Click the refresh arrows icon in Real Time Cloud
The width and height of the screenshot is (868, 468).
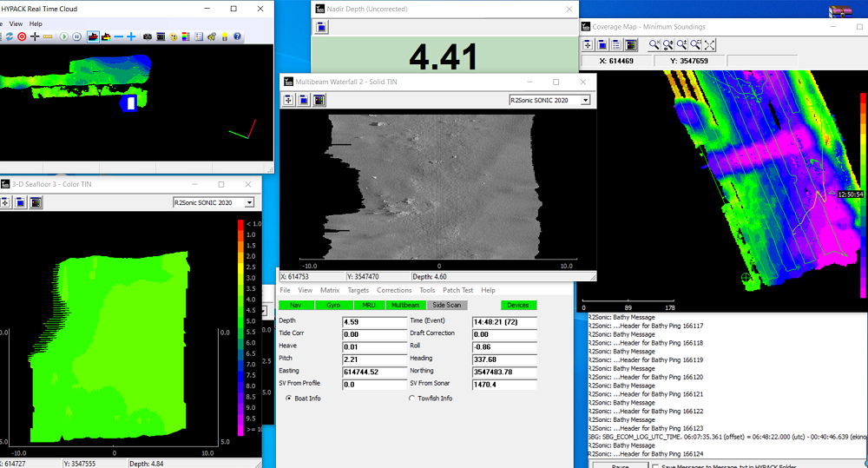tap(9, 36)
